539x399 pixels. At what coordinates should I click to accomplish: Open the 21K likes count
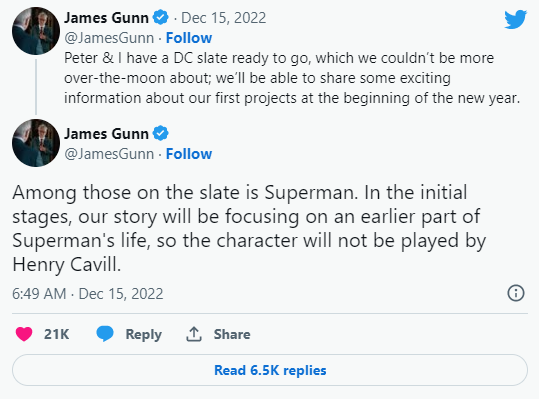56,334
